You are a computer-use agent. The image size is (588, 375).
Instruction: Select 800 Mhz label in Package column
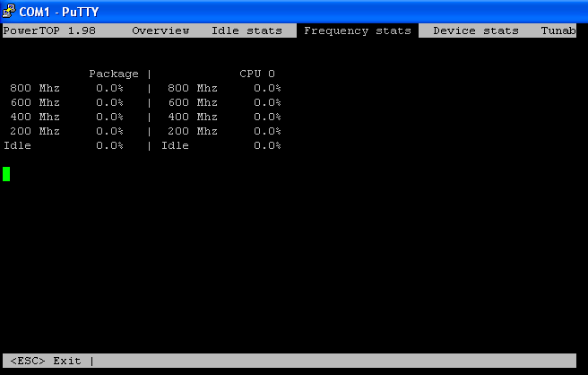[x=35, y=88]
